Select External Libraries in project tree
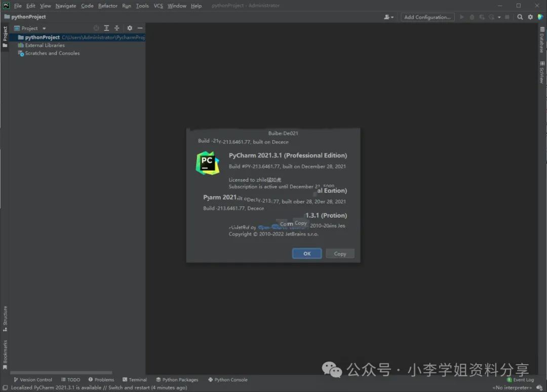 pyautogui.click(x=45, y=46)
